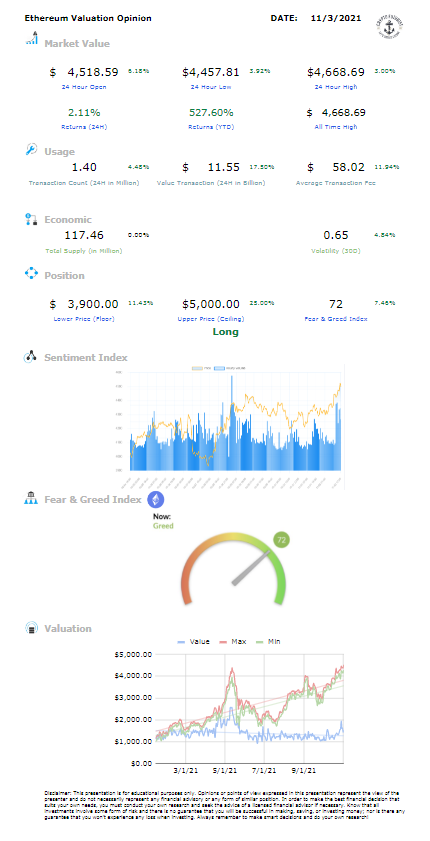Click the Valuation section icon
Screen dimensions: 430x841
tap(32, 628)
